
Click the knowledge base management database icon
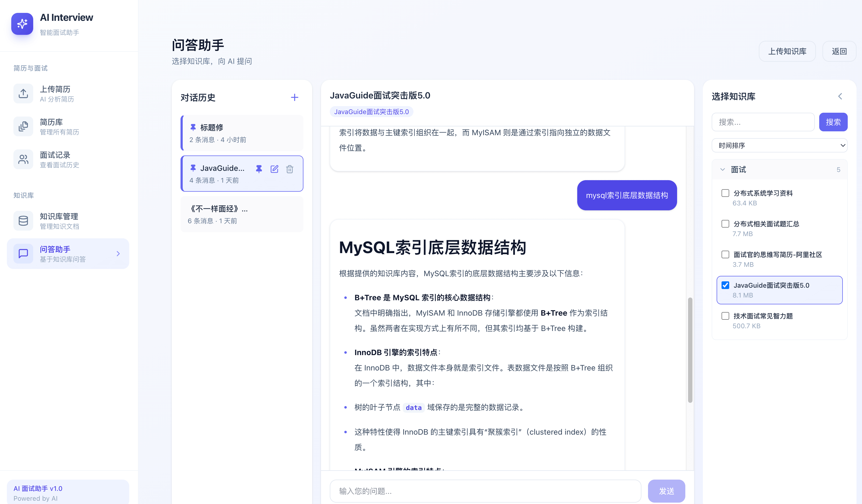pyautogui.click(x=23, y=220)
